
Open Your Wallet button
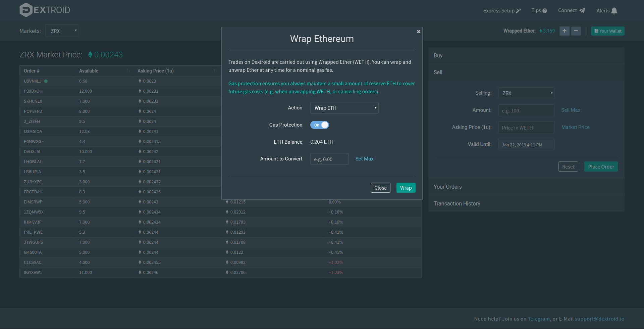[608, 31]
